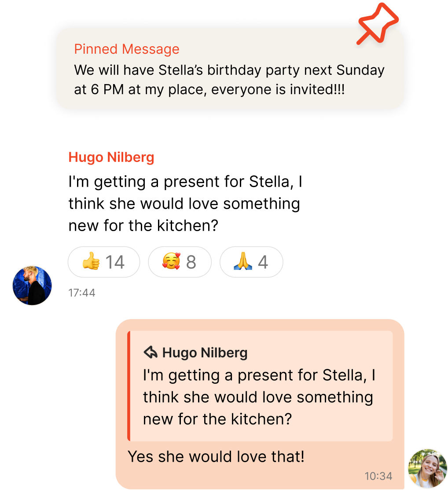Viewport: 448px width, 500px height.
Task: Jump to the quoted message in the reply
Action: (x=259, y=397)
